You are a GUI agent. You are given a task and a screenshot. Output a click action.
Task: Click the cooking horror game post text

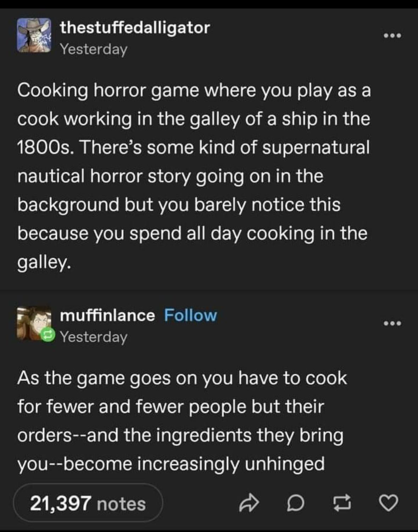(194, 176)
